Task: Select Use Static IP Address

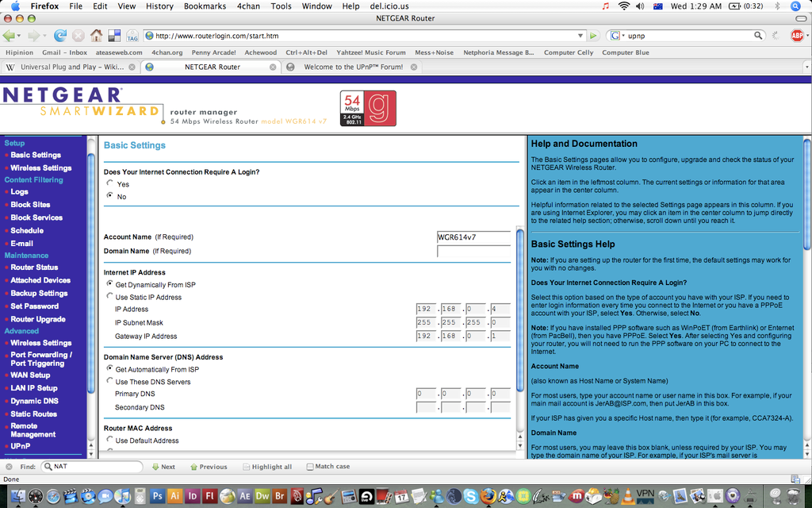Action: coord(109,296)
